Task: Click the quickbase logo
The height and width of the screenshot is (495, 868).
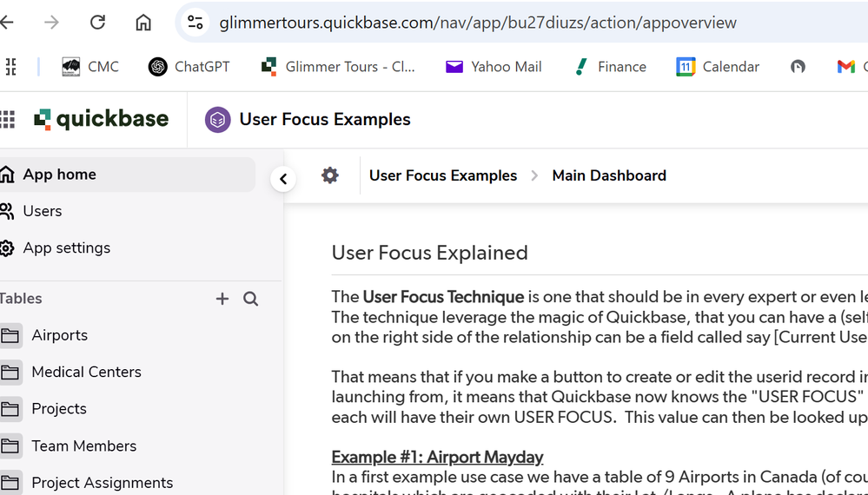Action: 102,120
